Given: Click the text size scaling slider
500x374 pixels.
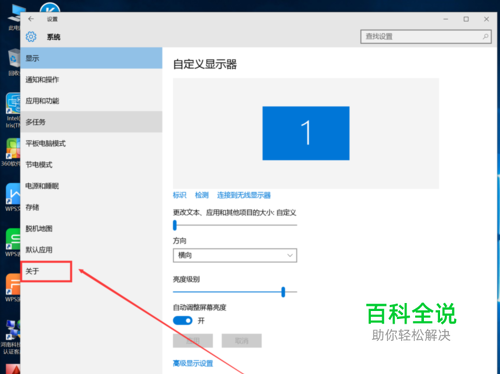Looking at the screenshot, I should point(235,225).
